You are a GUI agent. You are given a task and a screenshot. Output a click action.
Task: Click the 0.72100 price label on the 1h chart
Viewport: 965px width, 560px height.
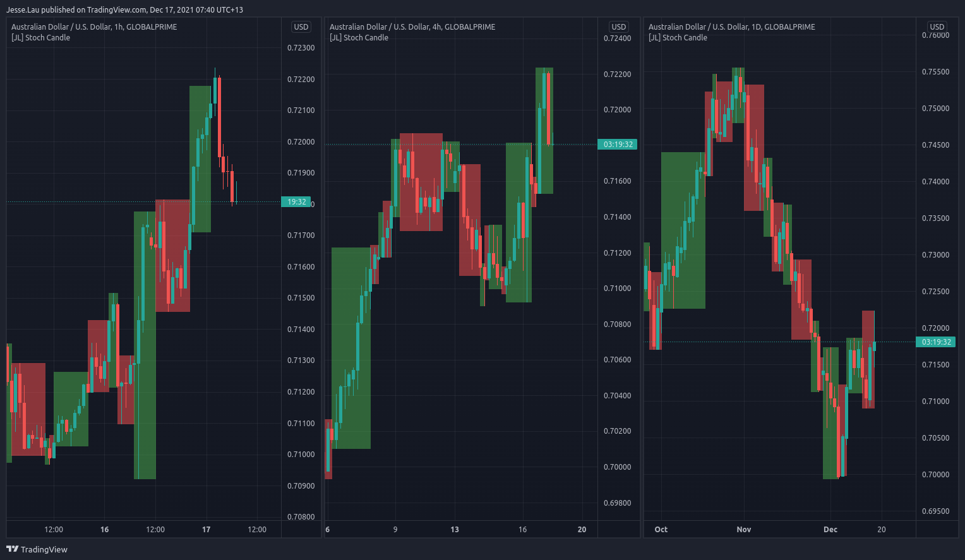click(x=301, y=110)
